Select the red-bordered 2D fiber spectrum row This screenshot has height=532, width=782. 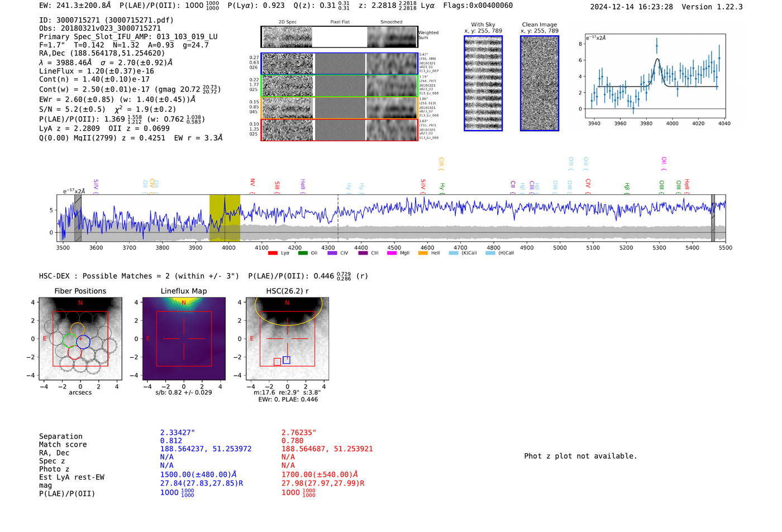(x=339, y=130)
